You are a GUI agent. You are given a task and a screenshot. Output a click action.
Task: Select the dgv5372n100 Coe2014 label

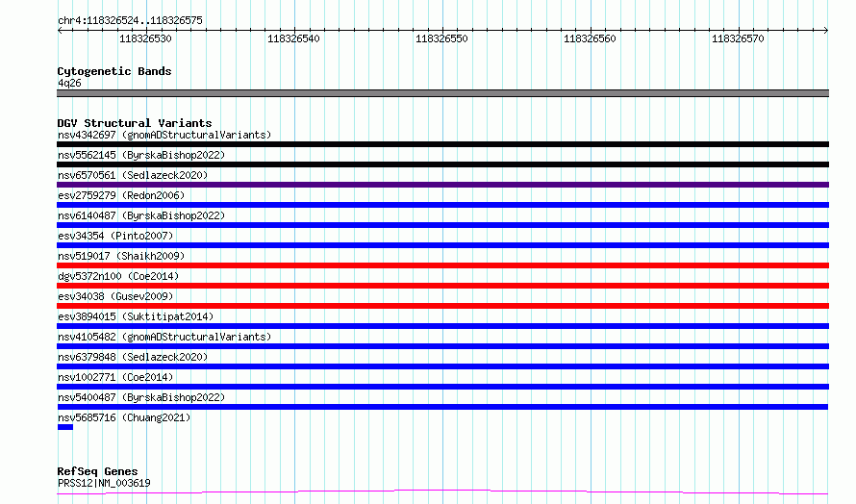click(118, 276)
